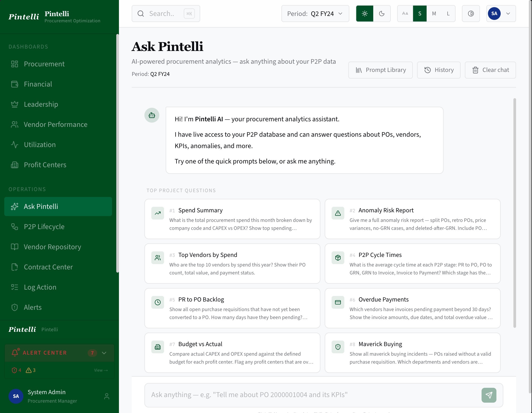Focus the Search input field

[166, 14]
